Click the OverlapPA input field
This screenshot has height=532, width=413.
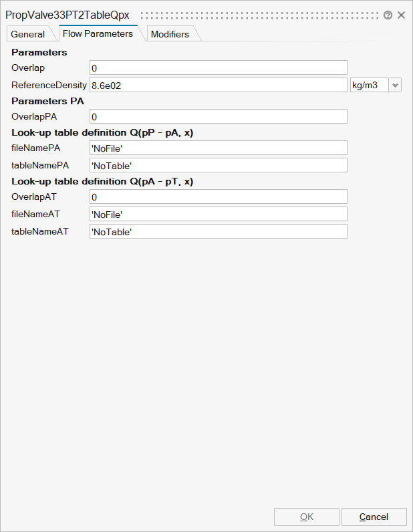(x=218, y=116)
